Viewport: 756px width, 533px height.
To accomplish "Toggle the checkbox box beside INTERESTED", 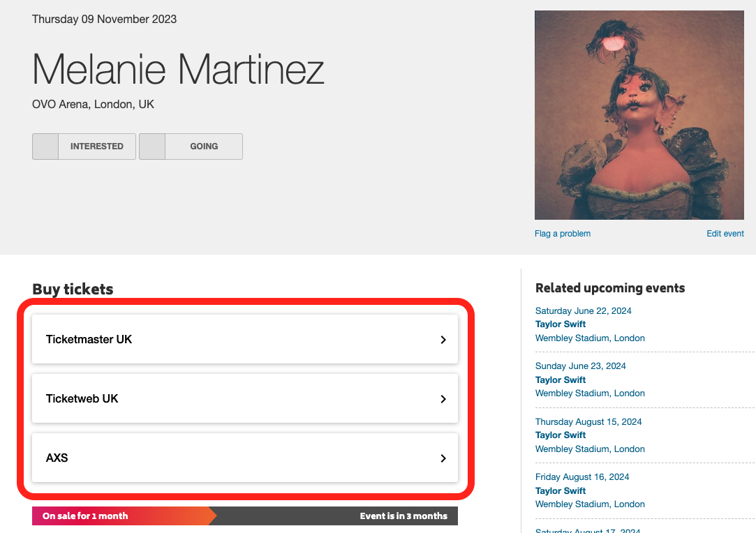I will pyautogui.click(x=45, y=147).
